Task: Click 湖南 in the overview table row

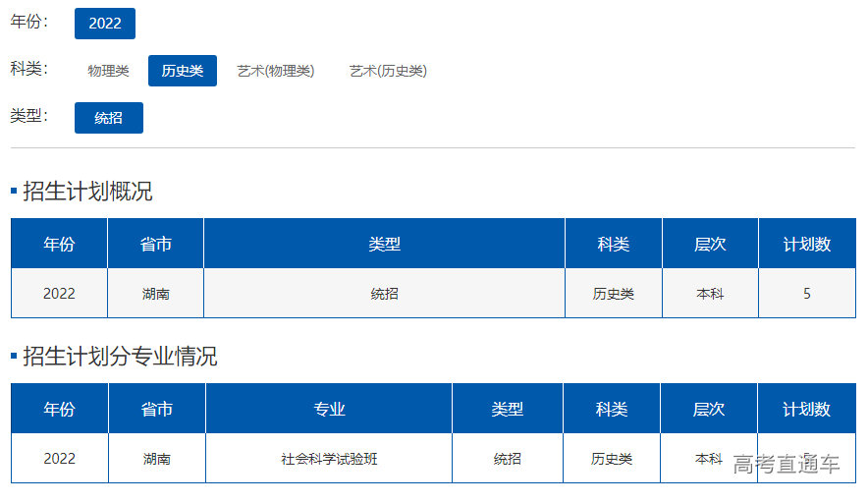Action: [156, 294]
